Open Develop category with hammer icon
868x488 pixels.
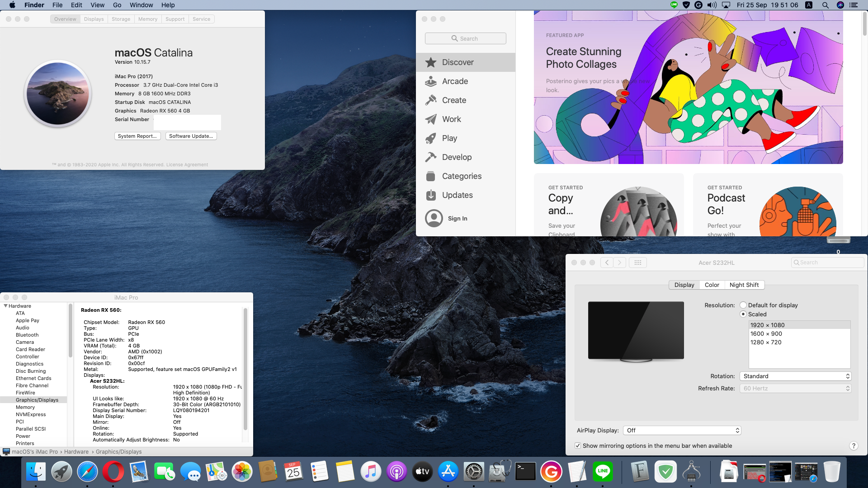point(465,157)
